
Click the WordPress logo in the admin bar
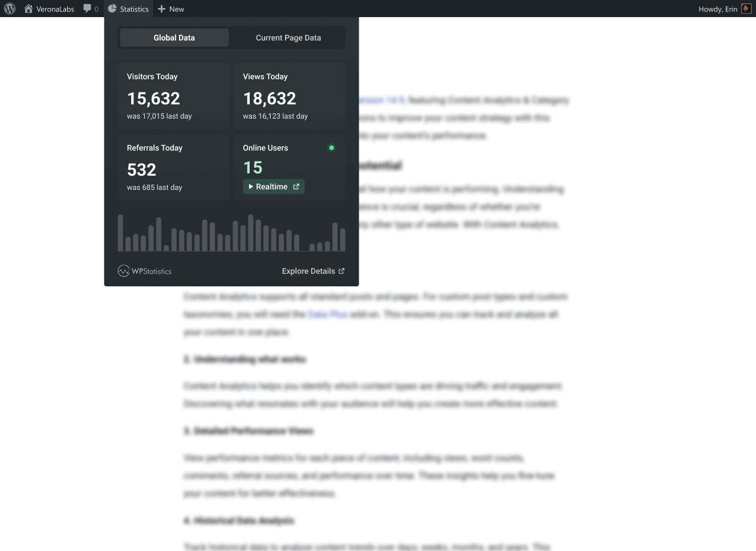10,9
